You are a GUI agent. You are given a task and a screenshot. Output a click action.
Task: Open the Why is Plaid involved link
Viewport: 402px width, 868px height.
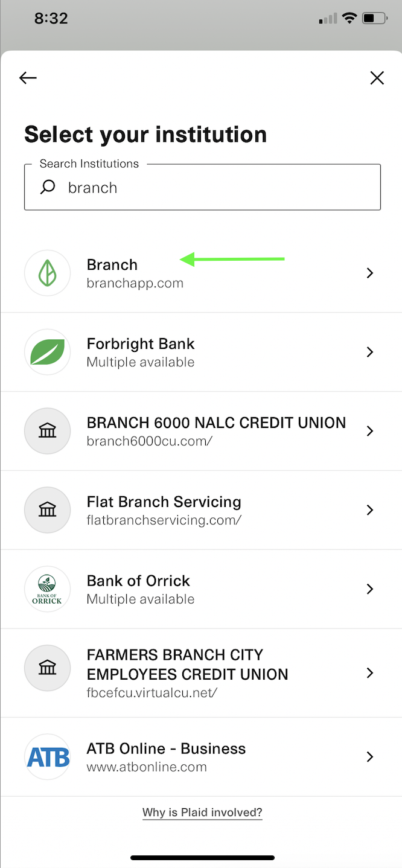(202, 812)
